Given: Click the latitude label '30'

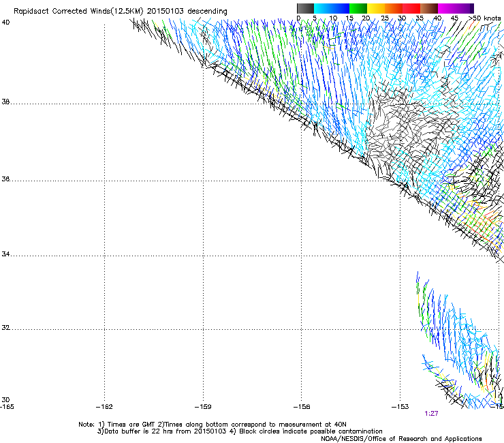Looking at the screenshot, I should pyautogui.click(x=5, y=400).
